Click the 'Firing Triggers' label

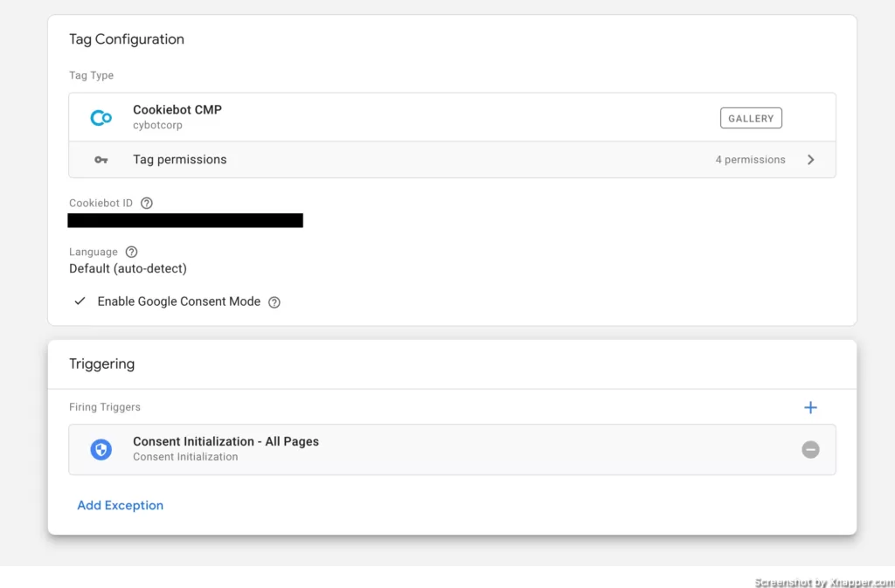(105, 407)
